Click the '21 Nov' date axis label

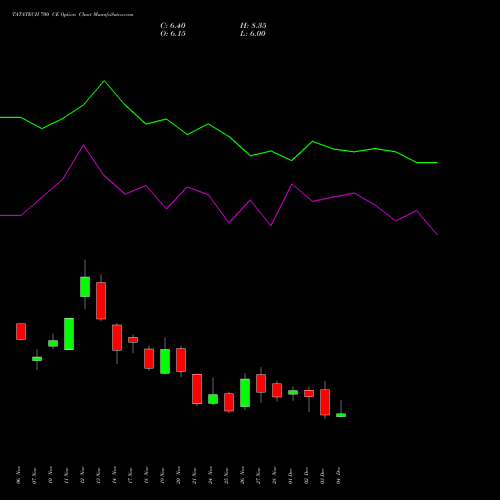coord(194,475)
